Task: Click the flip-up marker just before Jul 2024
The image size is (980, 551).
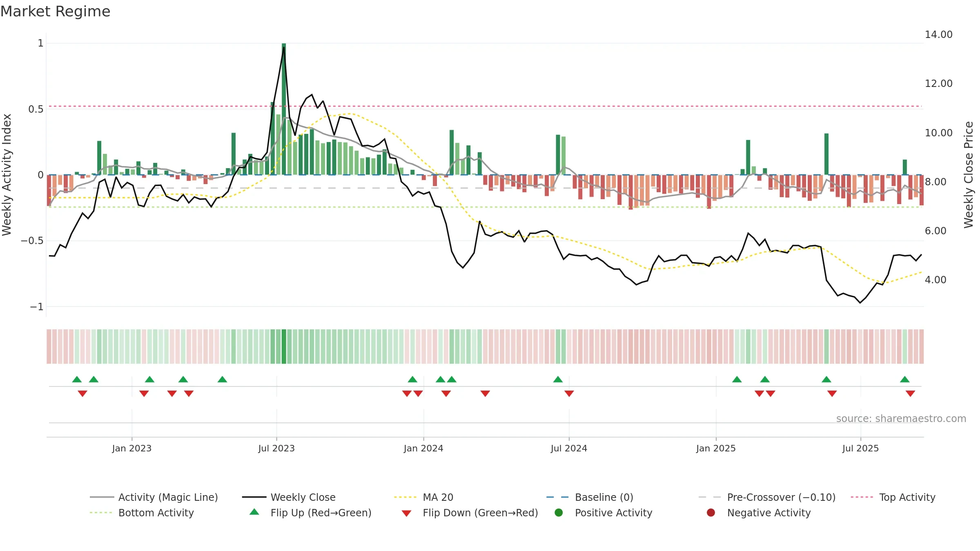Action: click(x=558, y=380)
